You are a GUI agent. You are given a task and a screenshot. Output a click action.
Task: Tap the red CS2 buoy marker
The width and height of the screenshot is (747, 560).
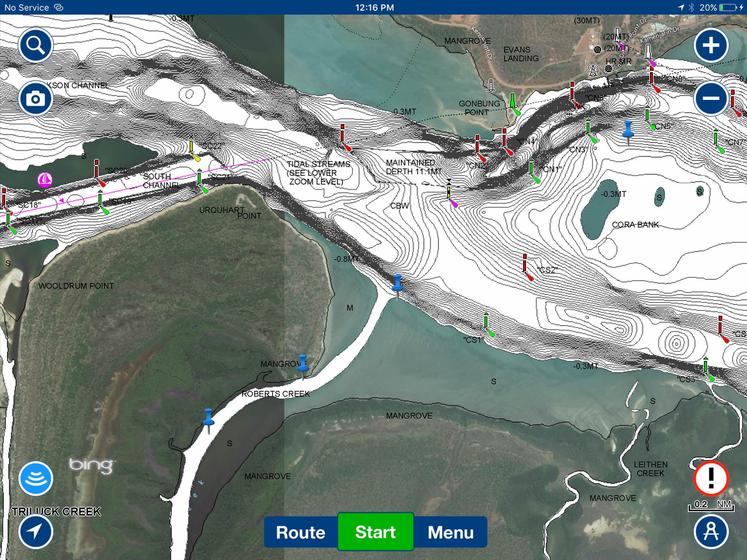tap(525, 265)
